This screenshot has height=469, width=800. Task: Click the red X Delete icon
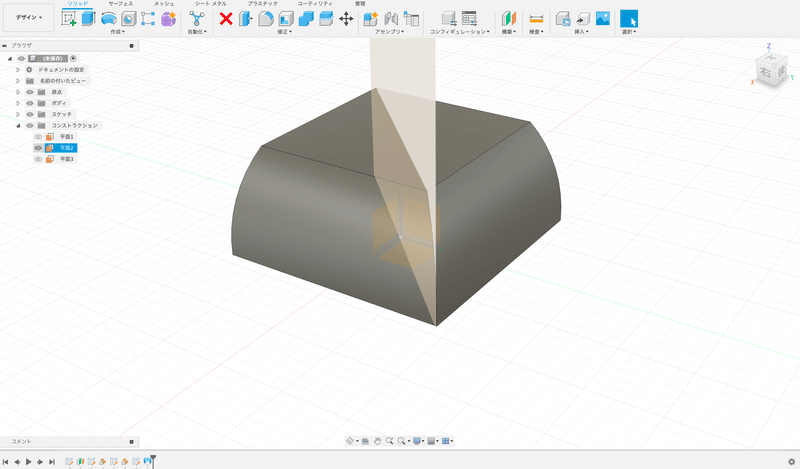pyautogui.click(x=226, y=19)
